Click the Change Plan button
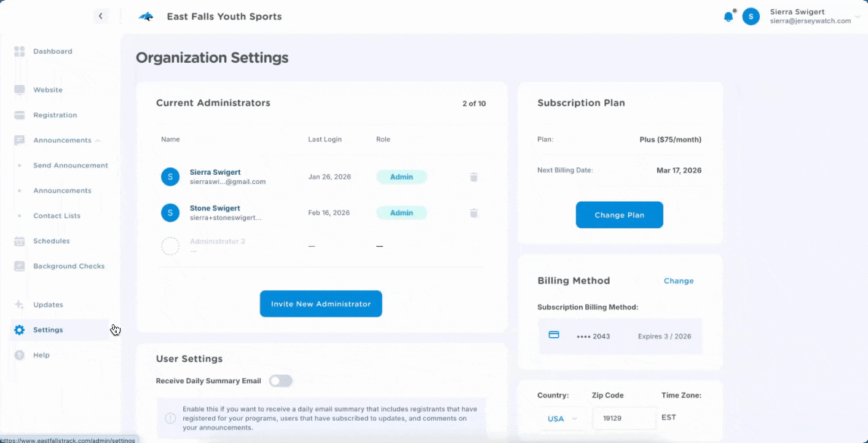Image resolution: width=868 pixels, height=443 pixels. pyautogui.click(x=620, y=215)
